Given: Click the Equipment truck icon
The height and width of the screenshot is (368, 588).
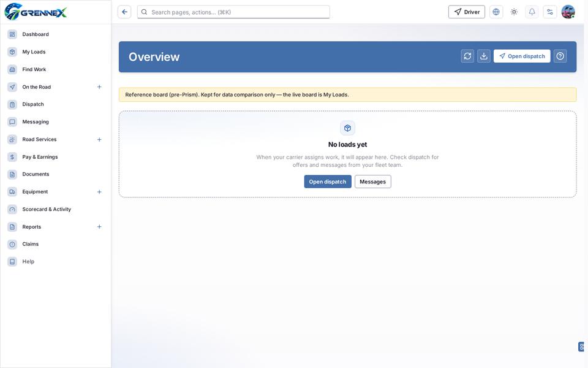Looking at the screenshot, I should point(12,192).
